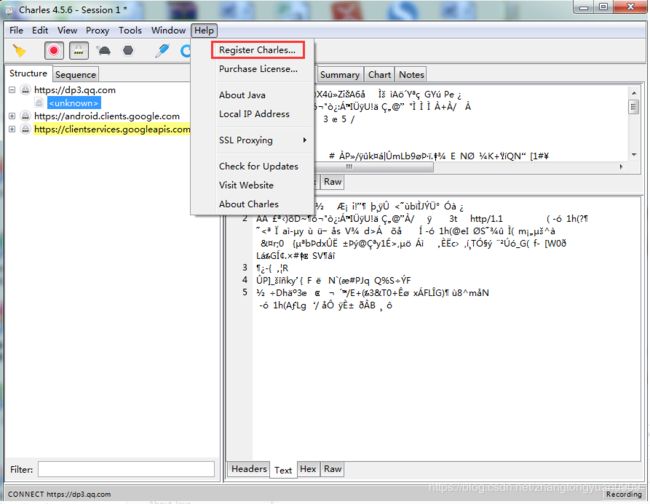Screen dimensions: 650x504
Task: Open the lower pane Headers tab
Action: pos(249,469)
